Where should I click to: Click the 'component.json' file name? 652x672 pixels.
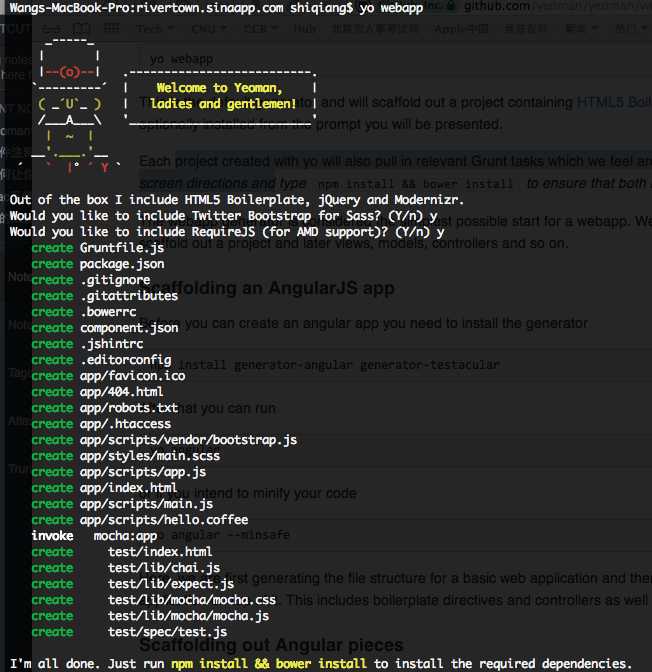click(x=129, y=328)
